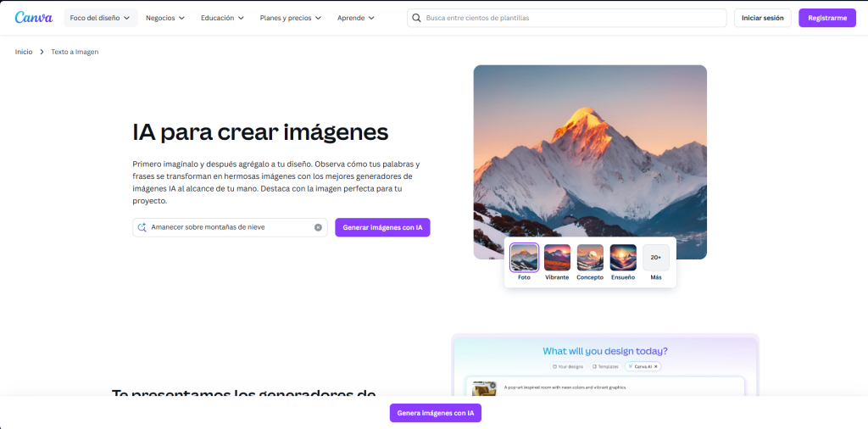Pick the Concepto style thumbnail
Screen dimensions: 868x429
[590, 258]
